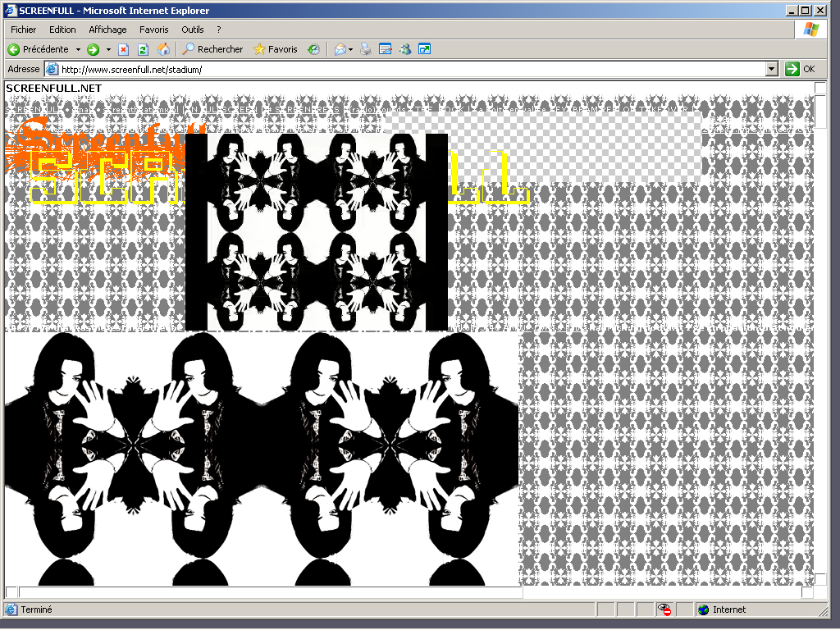Open the address bar dropdown list
Viewport: 840px width, 630px height.
(771, 70)
